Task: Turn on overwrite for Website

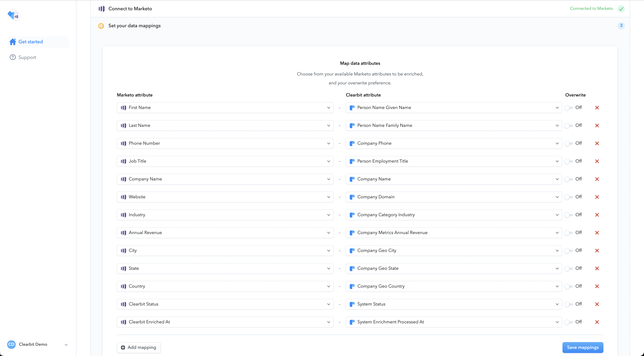Action: pyautogui.click(x=568, y=197)
